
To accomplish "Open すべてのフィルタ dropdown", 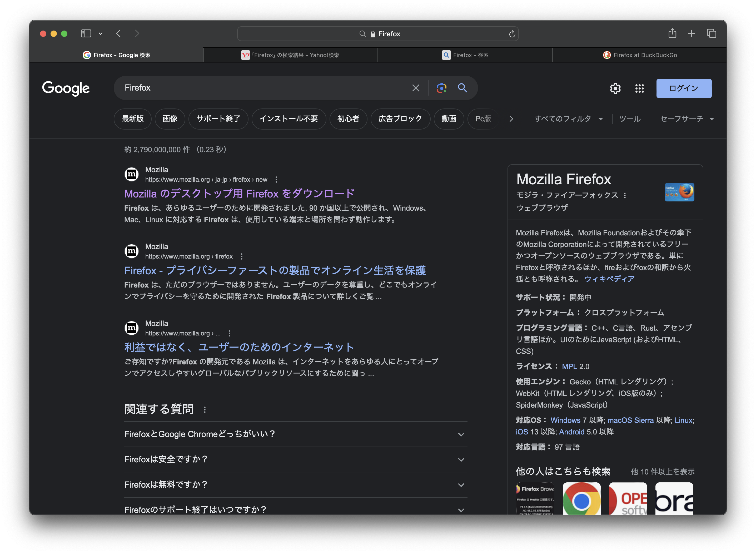I will point(568,119).
